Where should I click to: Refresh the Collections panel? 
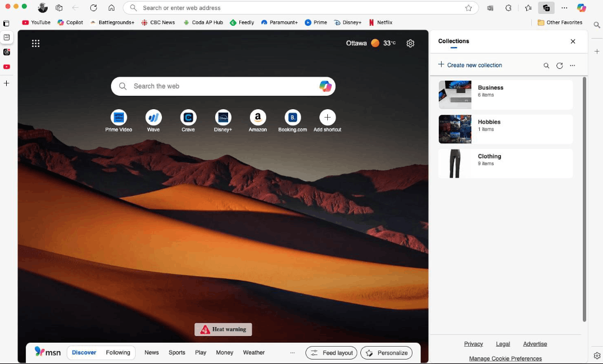point(559,66)
